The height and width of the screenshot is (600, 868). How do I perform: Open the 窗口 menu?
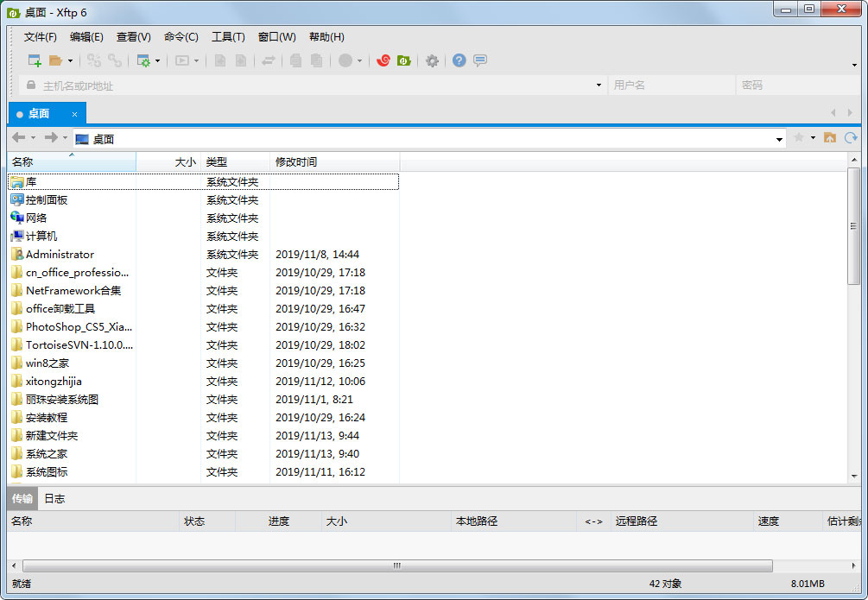(275, 36)
